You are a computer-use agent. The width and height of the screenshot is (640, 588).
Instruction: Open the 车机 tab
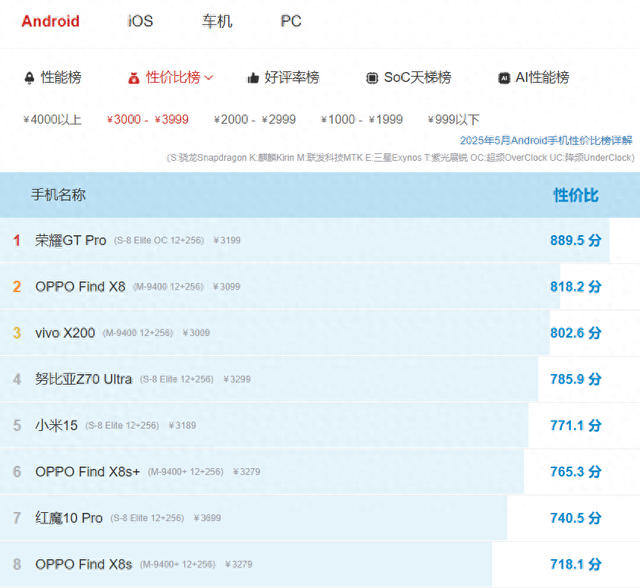point(217,21)
